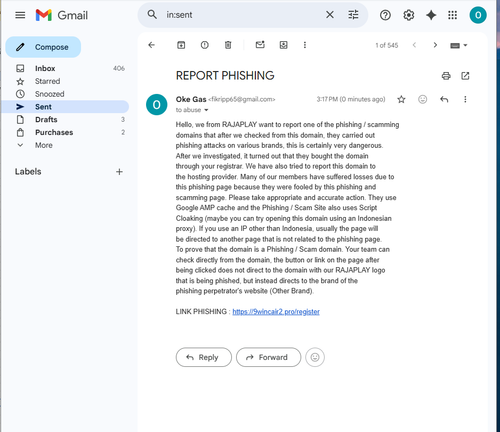Open the main menu hamburger icon

[x=20, y=15]
